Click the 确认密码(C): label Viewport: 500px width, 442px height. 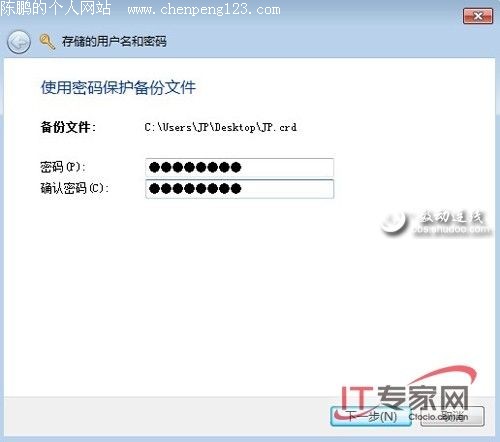[x=74, y=188]
